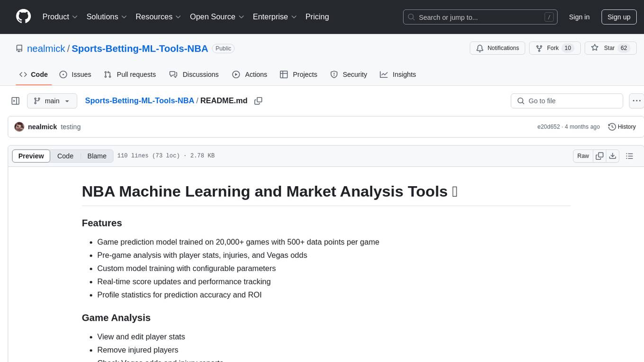Open the testing commit message link
This screenshot has width=644, height=362.
[x=71, y=127]
